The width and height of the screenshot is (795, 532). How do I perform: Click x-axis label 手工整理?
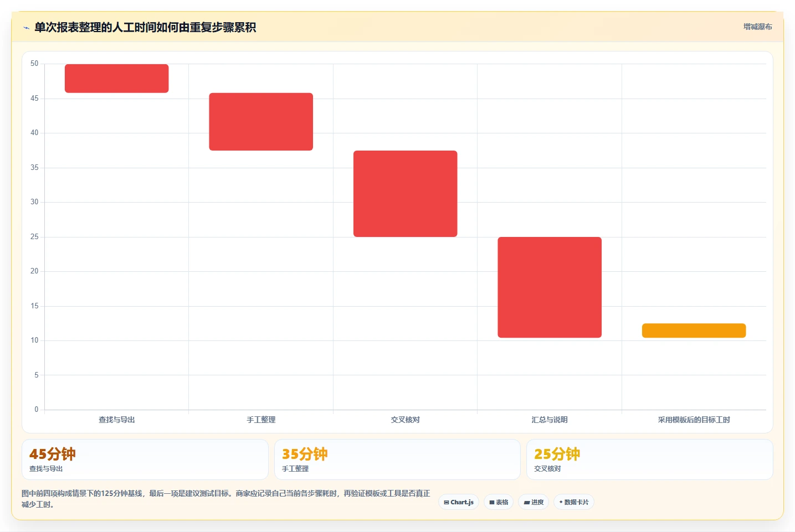tap(261, 420)
